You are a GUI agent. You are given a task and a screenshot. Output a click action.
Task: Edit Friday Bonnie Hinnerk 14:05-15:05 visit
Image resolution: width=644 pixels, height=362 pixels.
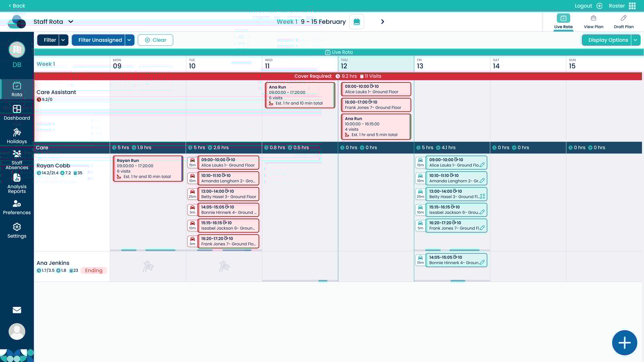[482, 262]
